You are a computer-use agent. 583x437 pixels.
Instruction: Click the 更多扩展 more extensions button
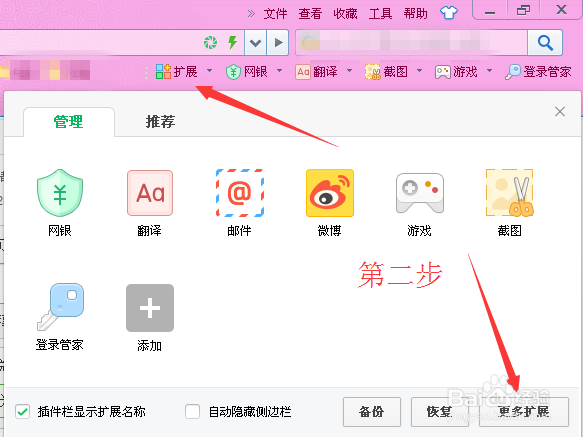click(x=524, y=412)
